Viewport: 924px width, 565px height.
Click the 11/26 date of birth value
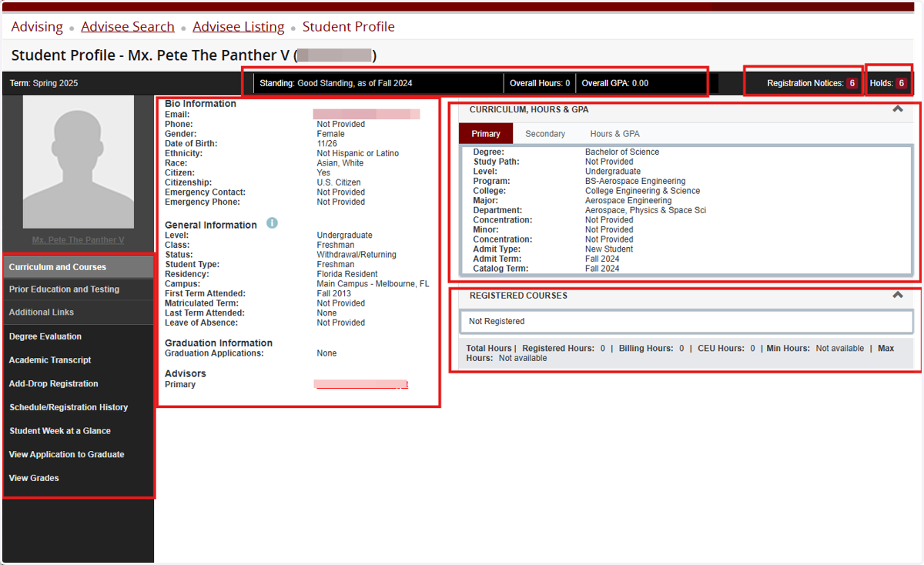click(x=327, y=143)
